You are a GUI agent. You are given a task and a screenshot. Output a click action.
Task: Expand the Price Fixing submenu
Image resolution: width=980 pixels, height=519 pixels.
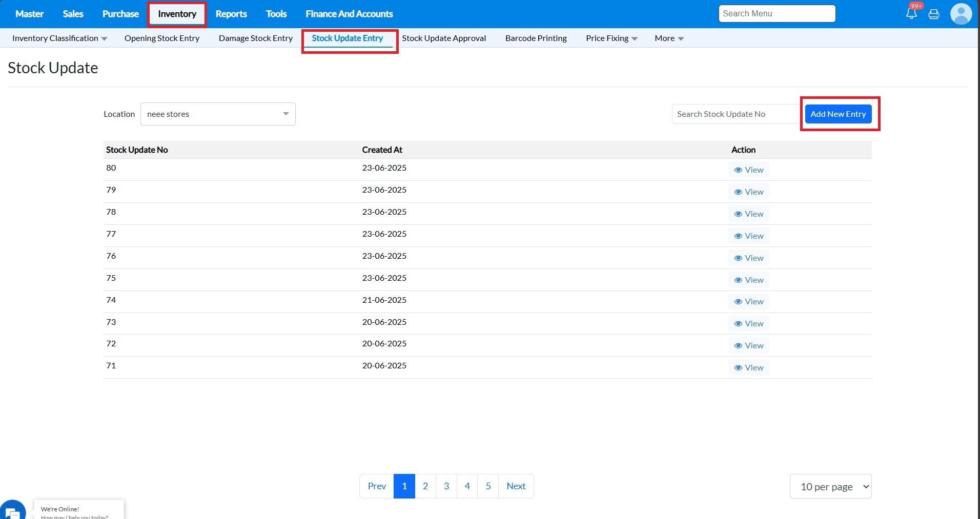[611, 38]
